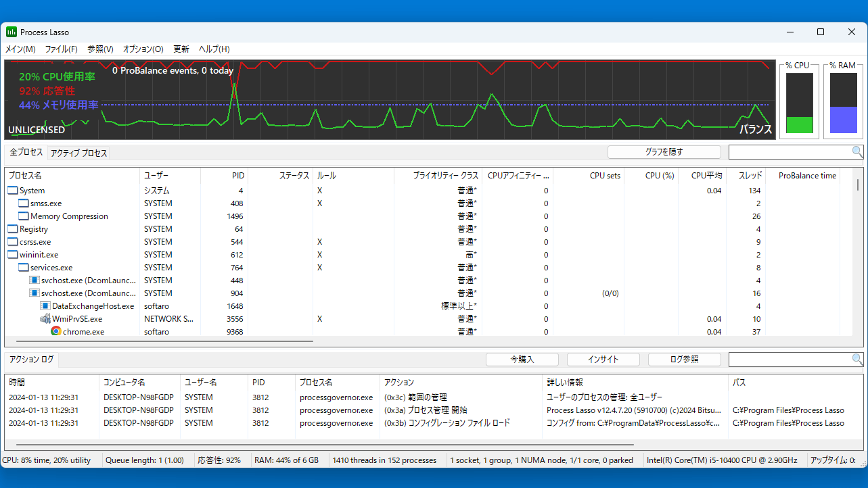
Task: Click the svchost.exe icon with PID 448
Action: tap(35, 280)
